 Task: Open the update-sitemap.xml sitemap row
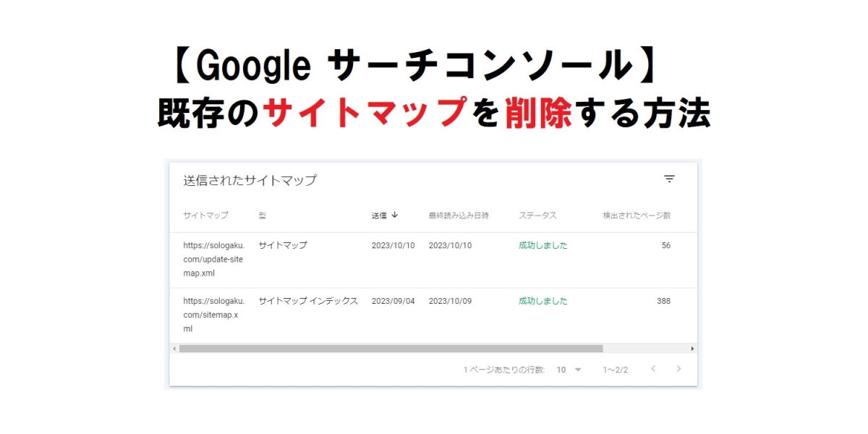(213, 259)
